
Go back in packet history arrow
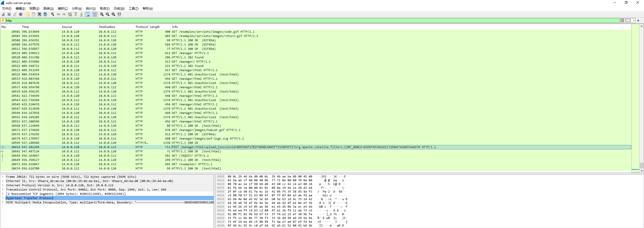coord(58,14)
